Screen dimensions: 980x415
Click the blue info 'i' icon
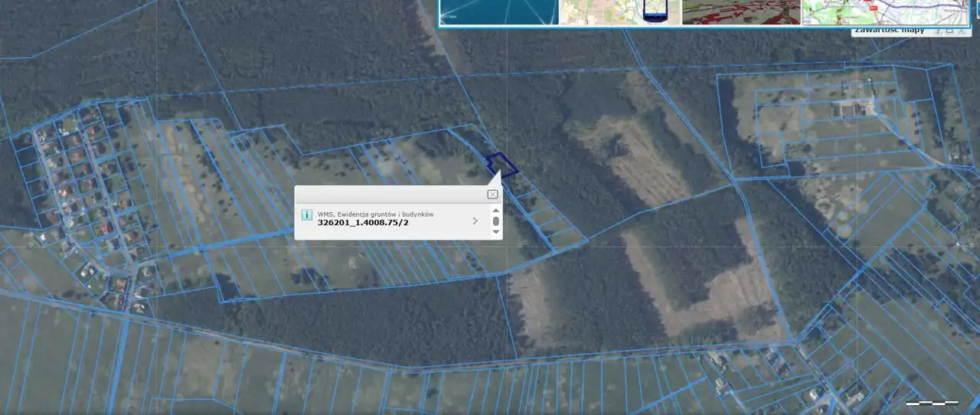pos(307,215)
